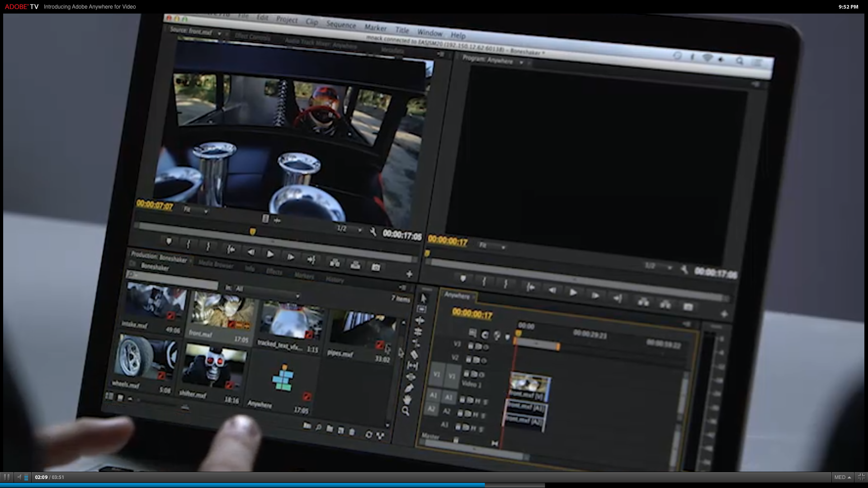This screenshot has height=488, width=868.
Task: Mark In point in Source monitor
Action: pyautogui.click(x=189, y=244)
